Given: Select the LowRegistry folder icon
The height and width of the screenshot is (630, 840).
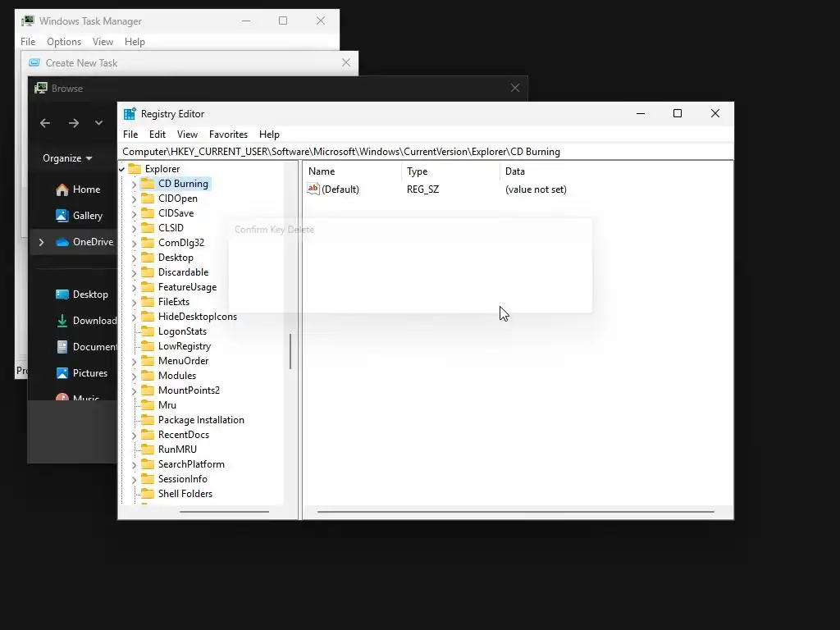Looking at the screenshot, I should (148, 346).
